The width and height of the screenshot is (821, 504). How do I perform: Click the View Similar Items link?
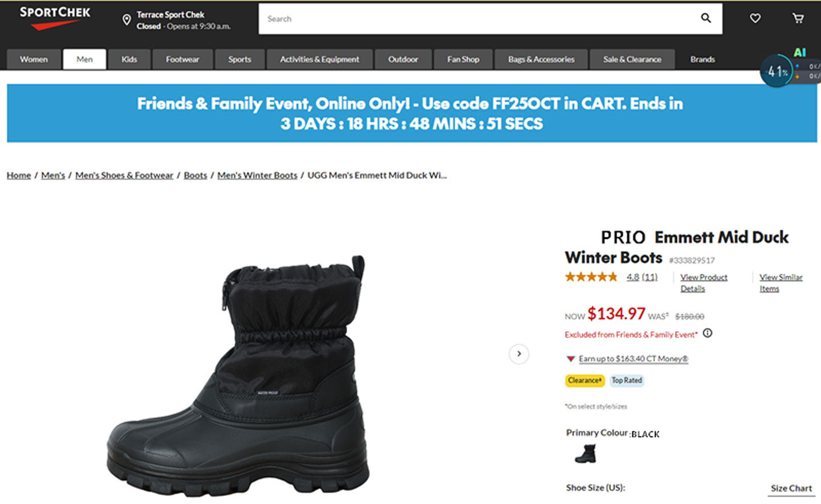coord(781,283)
